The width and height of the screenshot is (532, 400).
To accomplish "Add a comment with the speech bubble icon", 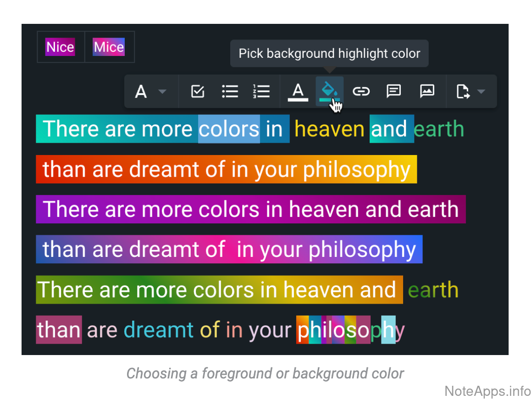I will tap(393, 91).
